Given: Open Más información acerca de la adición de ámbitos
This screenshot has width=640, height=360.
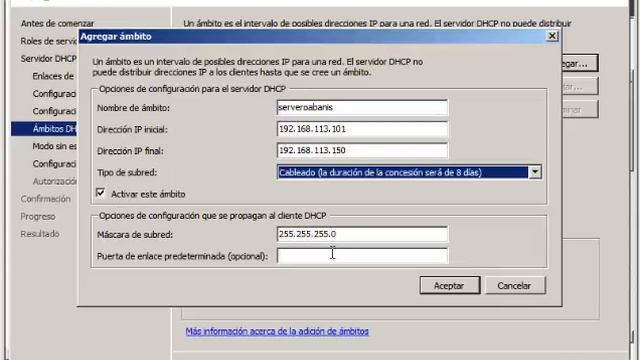Looking at the screenshot, I should [277, 331].
